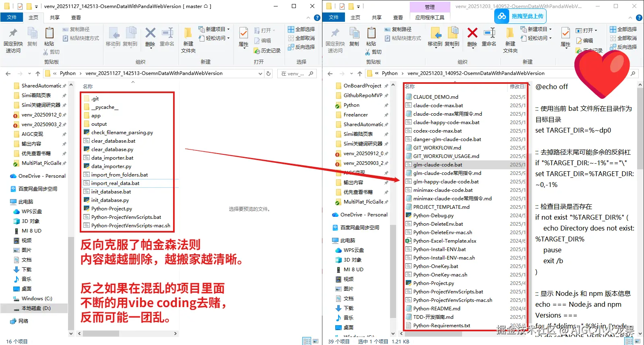Image resolution: width=644 pixels, height=345 pixels.
Task: Click Invert selection (反向选择) in right window ribbon
Action: pos(623,47)
